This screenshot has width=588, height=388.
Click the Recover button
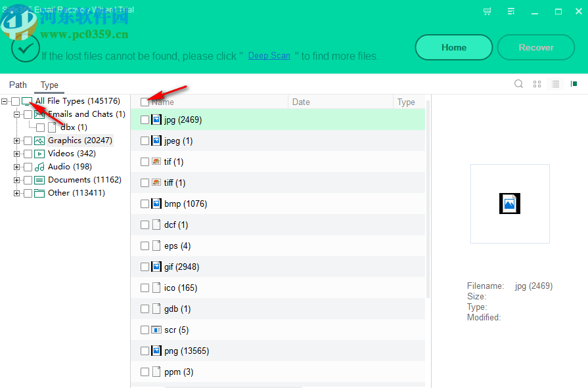click(536, 47)
